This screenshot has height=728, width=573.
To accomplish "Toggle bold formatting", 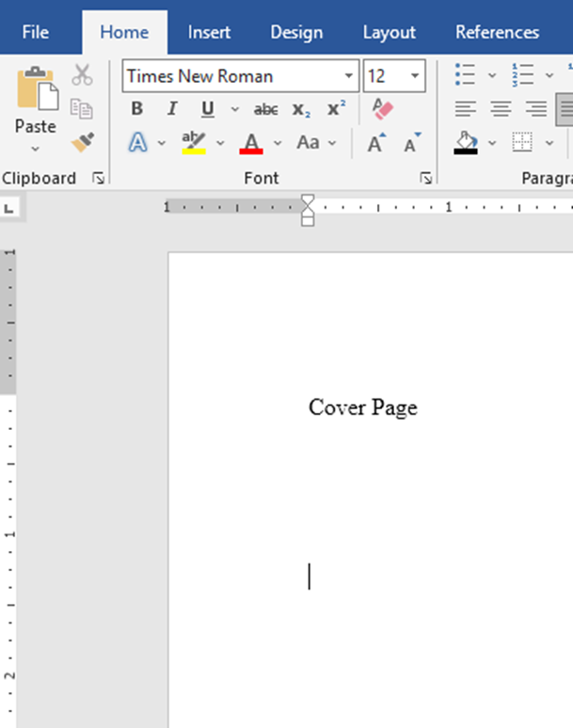I will click(x=137, y=109).
